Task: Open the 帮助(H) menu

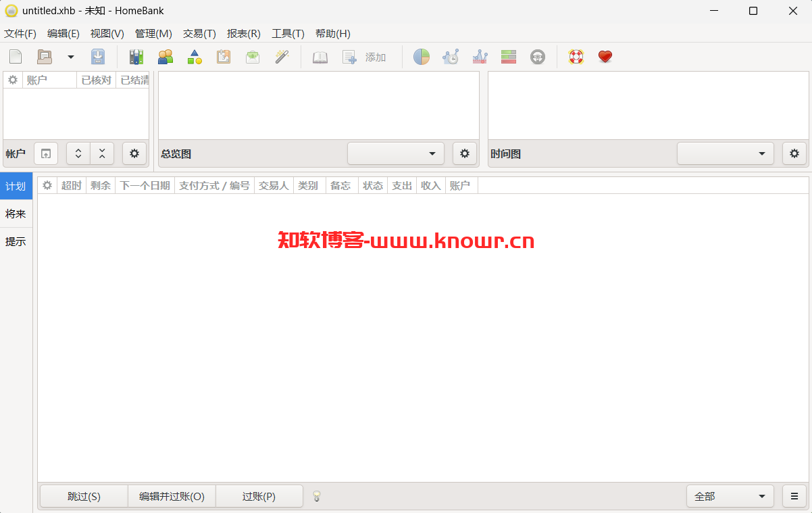Action: pos(333,34)
